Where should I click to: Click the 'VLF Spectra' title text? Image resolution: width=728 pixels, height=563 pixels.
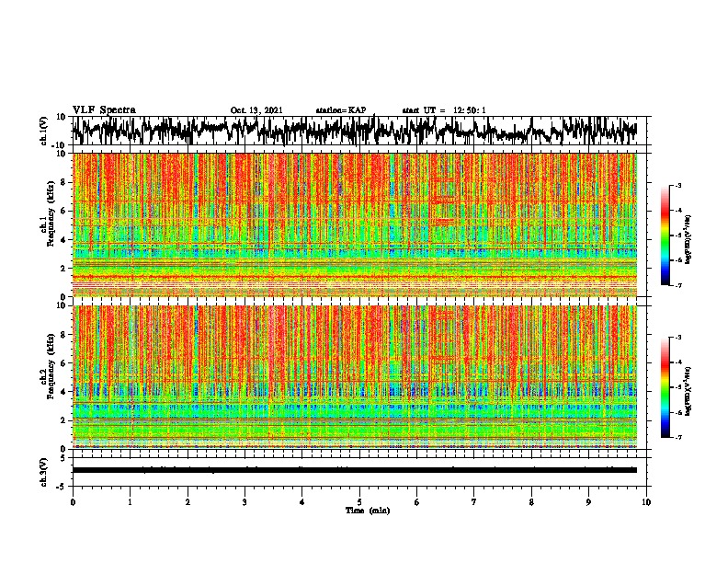(104, 110)
